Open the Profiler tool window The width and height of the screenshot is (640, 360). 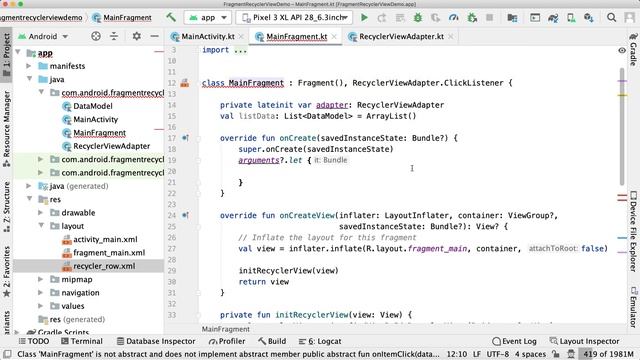[227, 341]
